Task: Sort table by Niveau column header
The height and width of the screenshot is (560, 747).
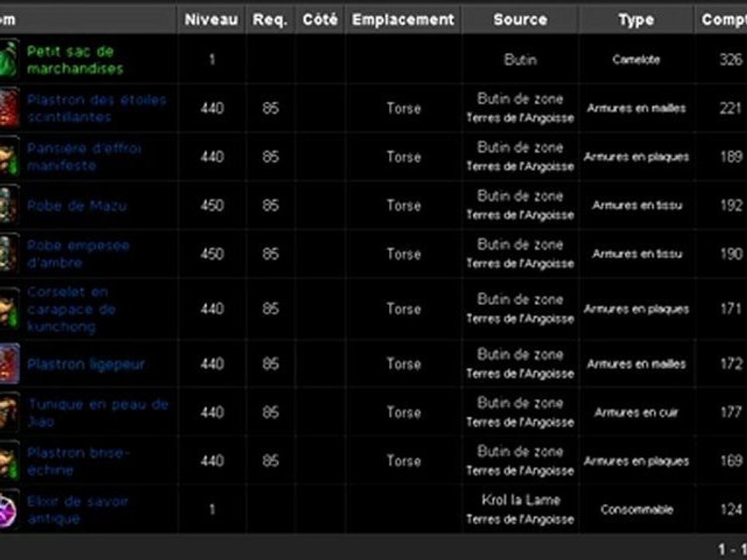Action: pyautogui.click(x=211, y=19)
